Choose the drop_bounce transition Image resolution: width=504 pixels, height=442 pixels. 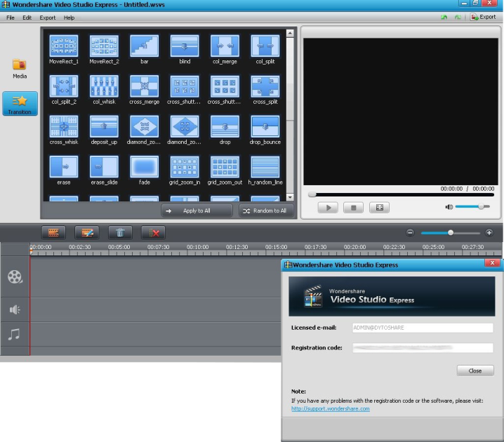click(265, 126)
